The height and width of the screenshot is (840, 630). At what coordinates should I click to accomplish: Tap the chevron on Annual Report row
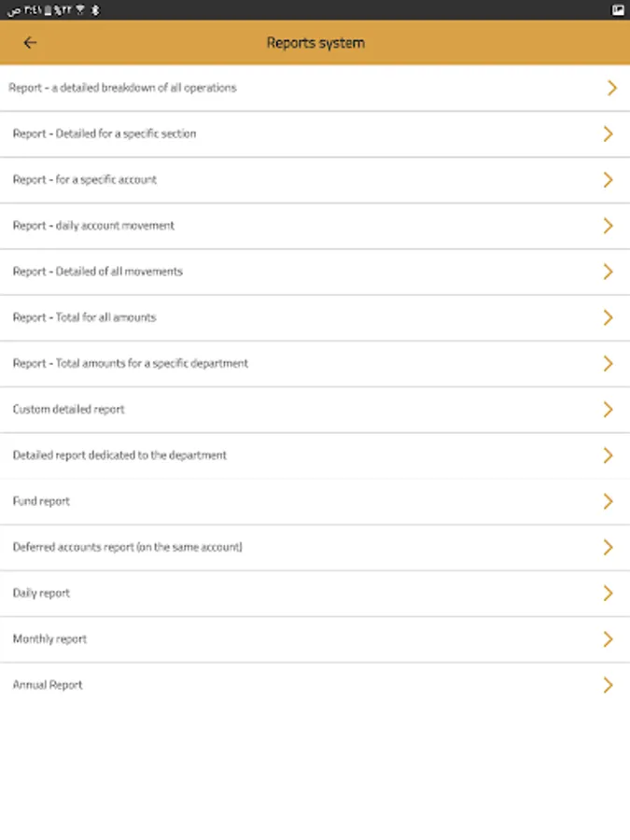609,685
